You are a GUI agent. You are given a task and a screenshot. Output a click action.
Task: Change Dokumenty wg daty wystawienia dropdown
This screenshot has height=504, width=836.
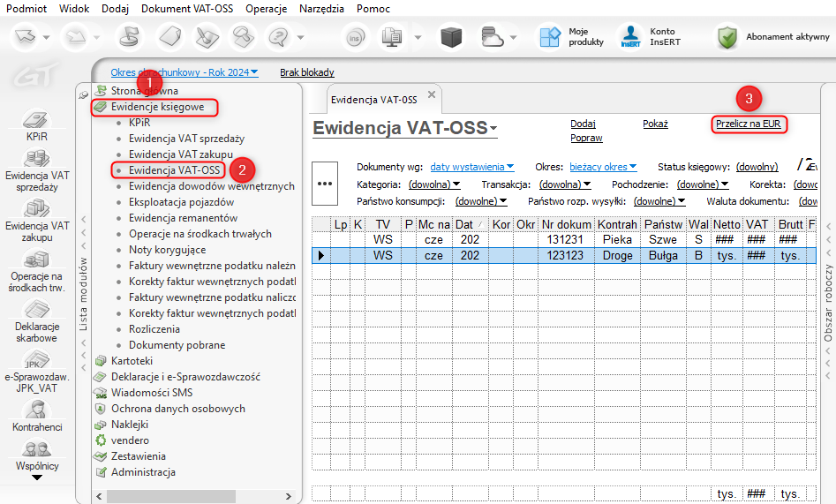pyautogui.click(x=471, y=167)
